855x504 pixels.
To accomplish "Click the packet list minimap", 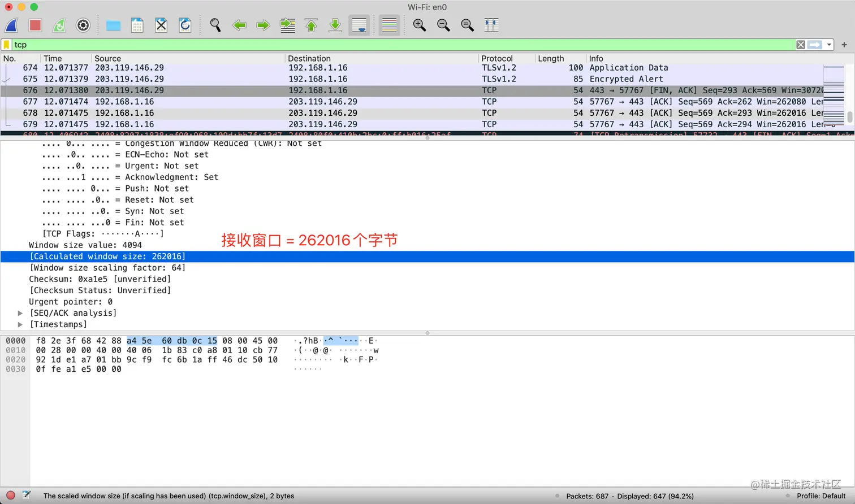I will 834,97.
